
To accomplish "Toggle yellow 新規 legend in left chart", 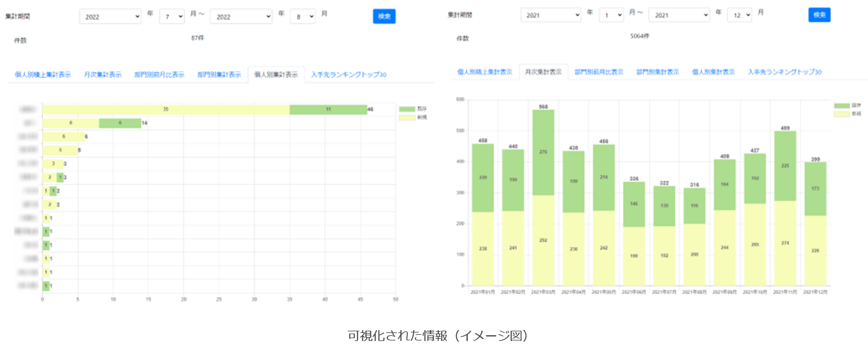I will (413, 117).
